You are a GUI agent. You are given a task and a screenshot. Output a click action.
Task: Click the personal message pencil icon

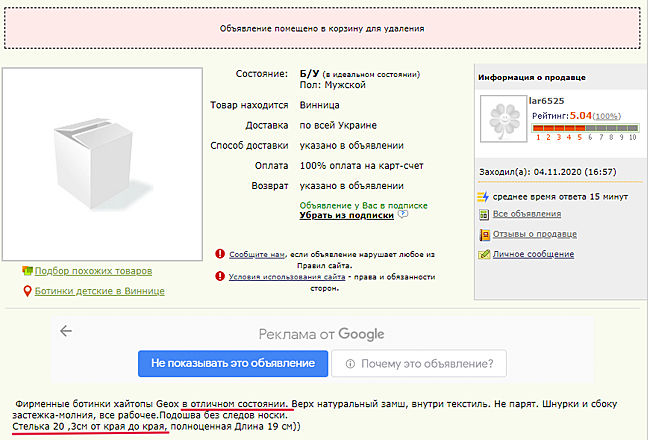[x=484, y=254]
